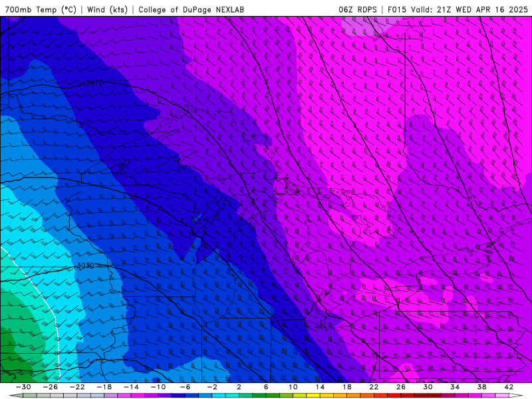Click the 38 tick label on colorbar

481,387
